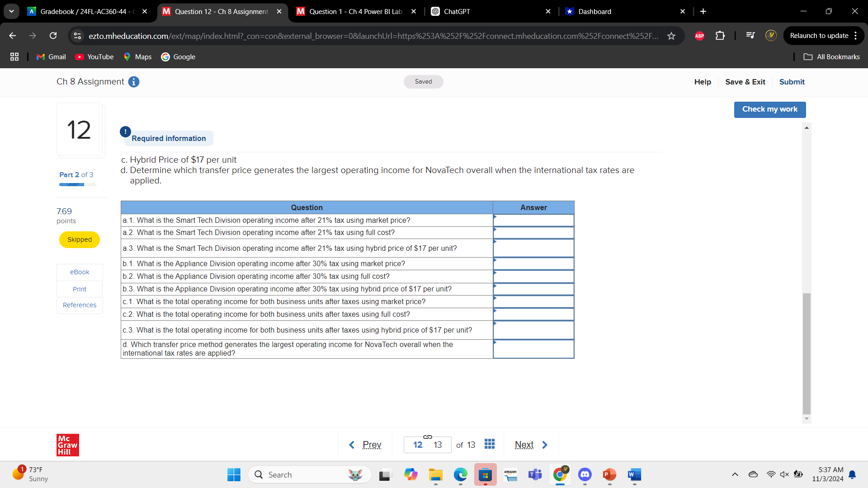The image size is (868, 488).
Task: Click the Check my work button
Action: click(x=769, y=109)
